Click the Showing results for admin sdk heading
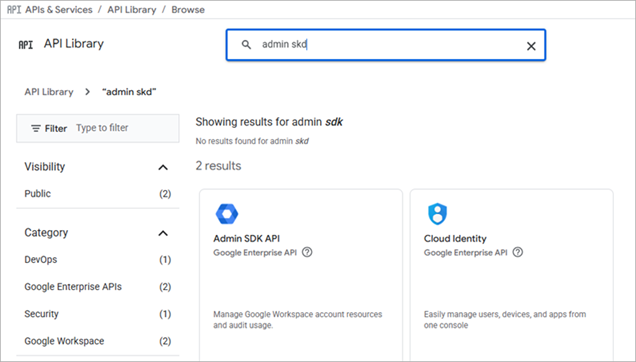636x362 pixels. [269, 122]
